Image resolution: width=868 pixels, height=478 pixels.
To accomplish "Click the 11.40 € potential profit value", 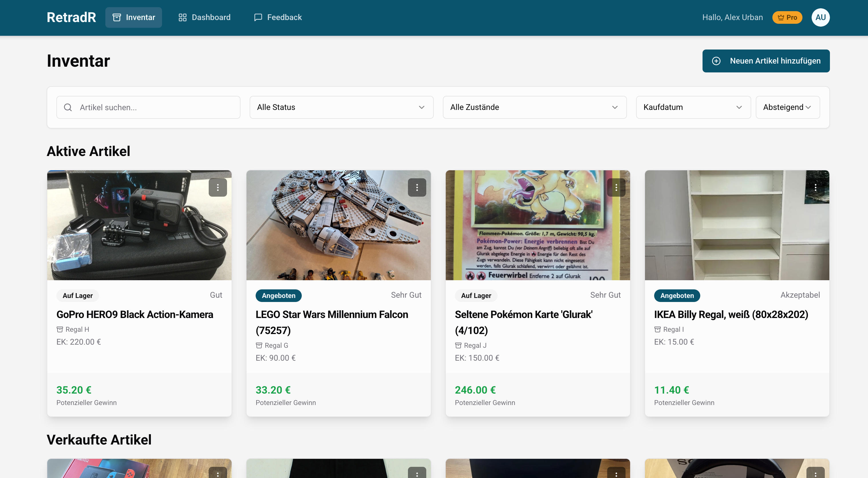I will [x=671, y=390].
